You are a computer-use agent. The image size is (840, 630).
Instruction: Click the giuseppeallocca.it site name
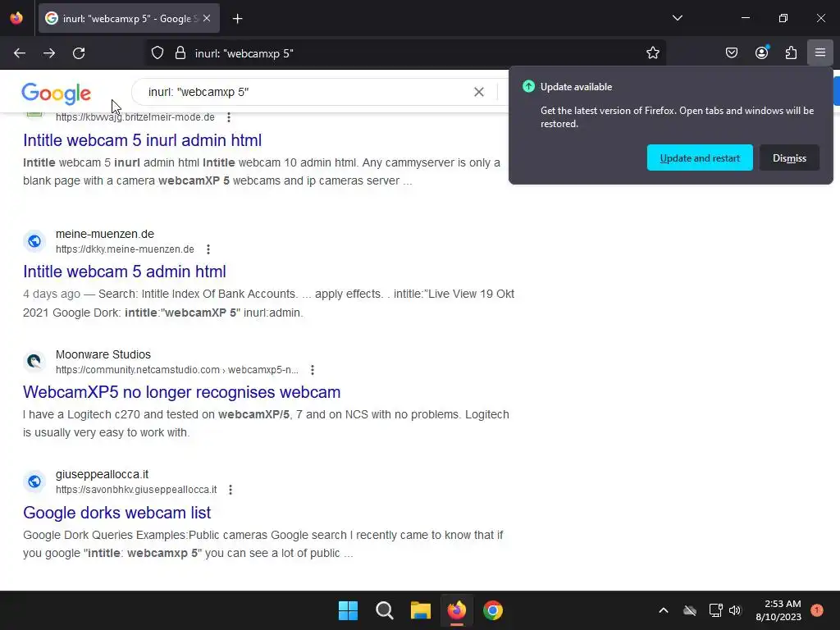tap(102, 475)
